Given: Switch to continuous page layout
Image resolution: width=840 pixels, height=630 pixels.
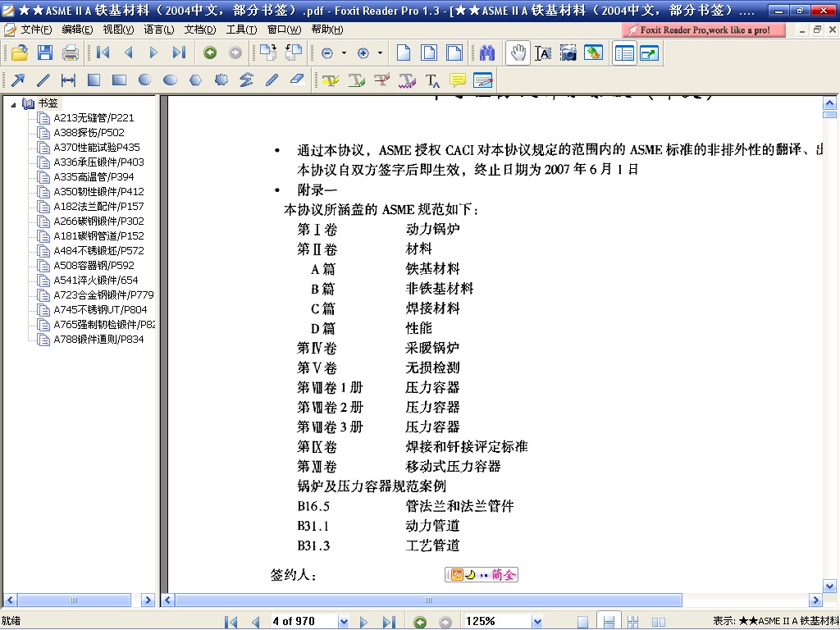Looking at the screenshot, I should 609,622.
